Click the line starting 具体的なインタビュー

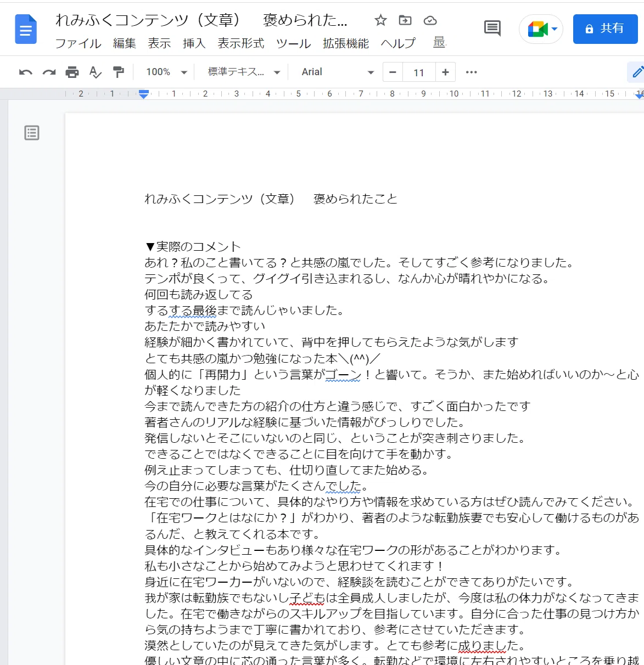(353, 550)
